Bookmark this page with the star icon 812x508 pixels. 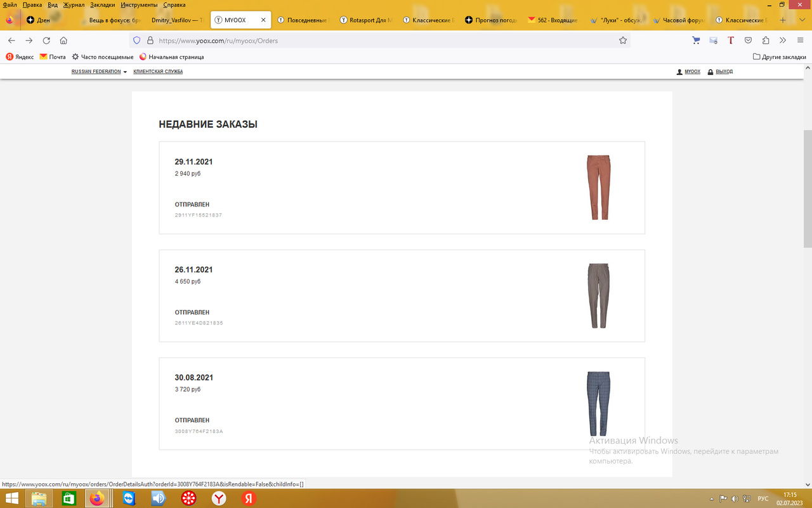tap(623, 40)
